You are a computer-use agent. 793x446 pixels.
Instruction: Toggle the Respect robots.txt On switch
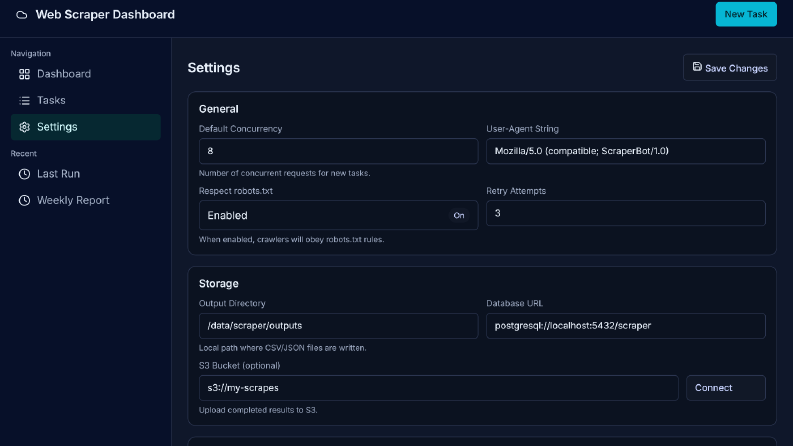tap(459, 215)
